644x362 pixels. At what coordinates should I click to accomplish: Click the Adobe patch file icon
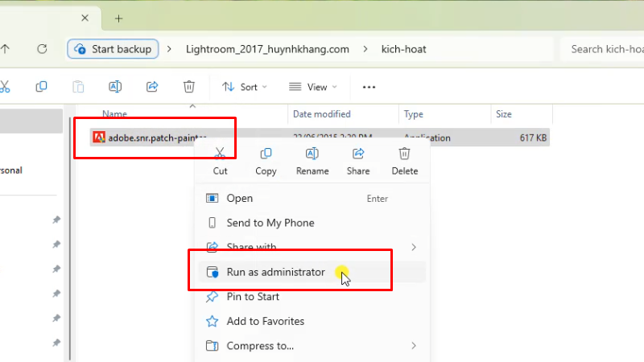tap(98, 138)
